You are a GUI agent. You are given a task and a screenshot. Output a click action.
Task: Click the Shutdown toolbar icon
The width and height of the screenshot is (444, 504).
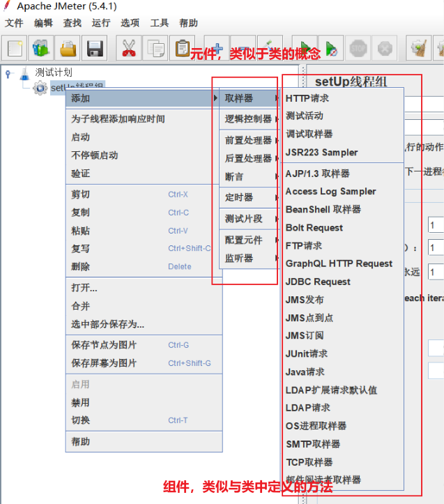[x=385, y=48]
